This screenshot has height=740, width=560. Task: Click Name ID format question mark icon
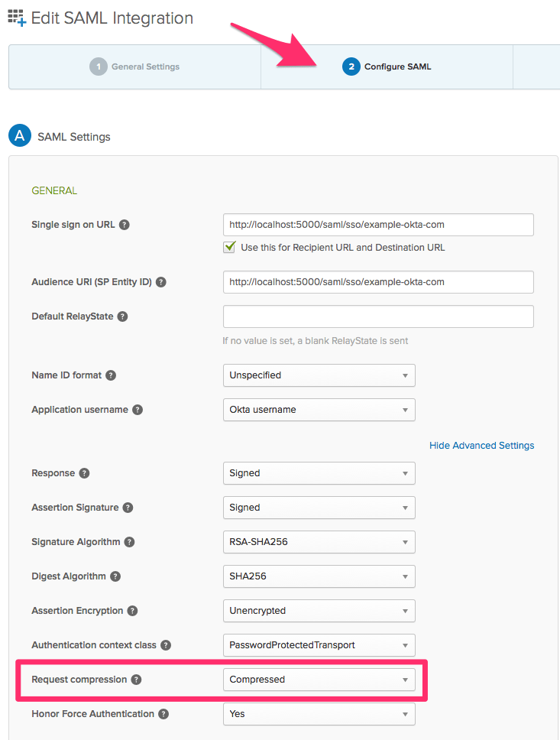111,375
